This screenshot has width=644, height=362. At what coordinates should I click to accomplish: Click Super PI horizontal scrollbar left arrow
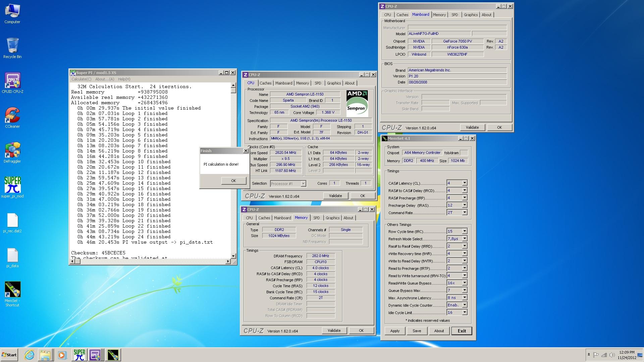coord(73,261)
